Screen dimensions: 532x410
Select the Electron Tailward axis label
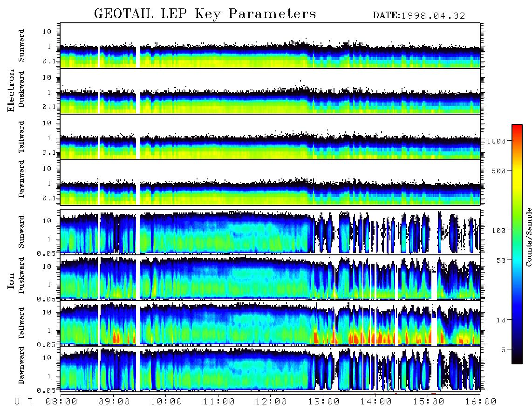pos(21,137)
